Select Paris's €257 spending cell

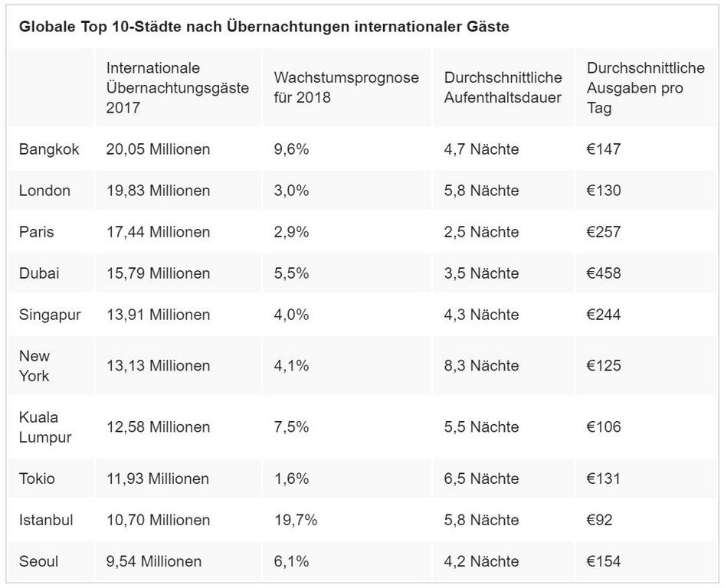pos(604,232)
